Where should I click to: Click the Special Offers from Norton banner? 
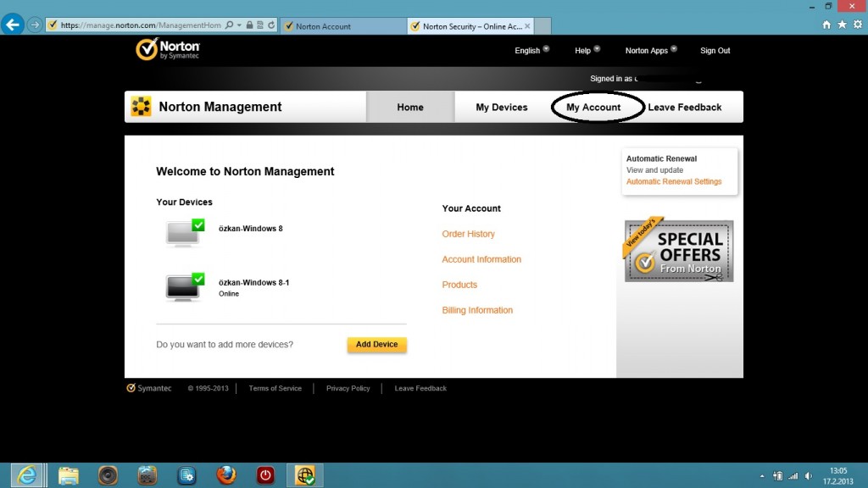(679, 251)
